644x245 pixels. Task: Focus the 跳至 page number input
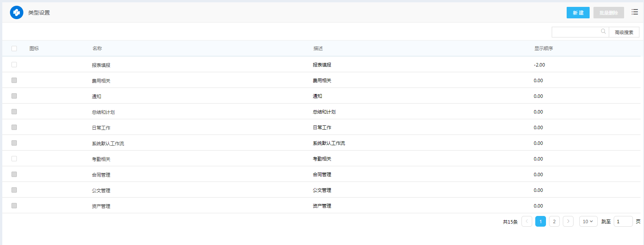click(623, 221)
